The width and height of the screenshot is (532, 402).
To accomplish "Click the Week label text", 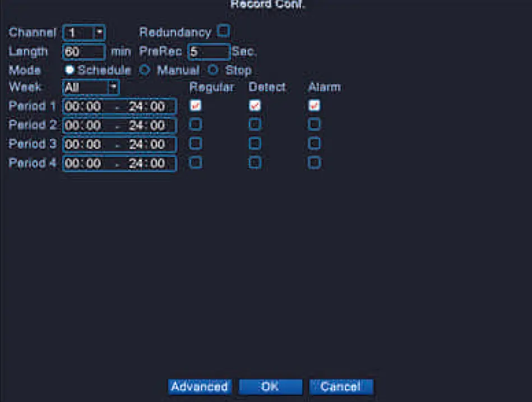I will point(25,87).
